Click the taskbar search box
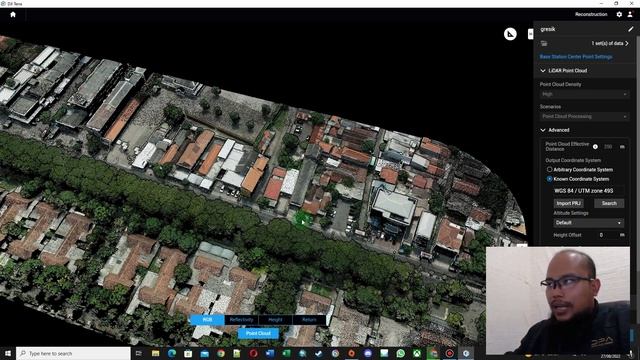 [73, 353]
